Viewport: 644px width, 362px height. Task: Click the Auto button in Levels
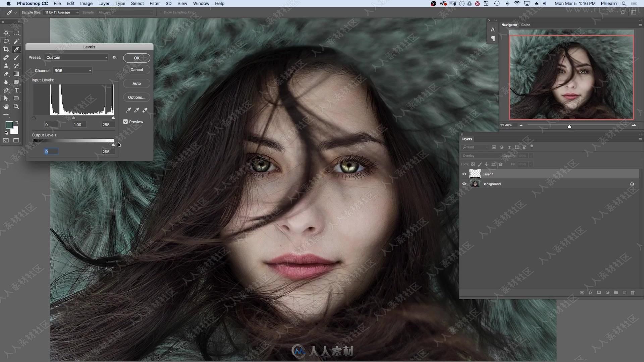coord(137,83)
